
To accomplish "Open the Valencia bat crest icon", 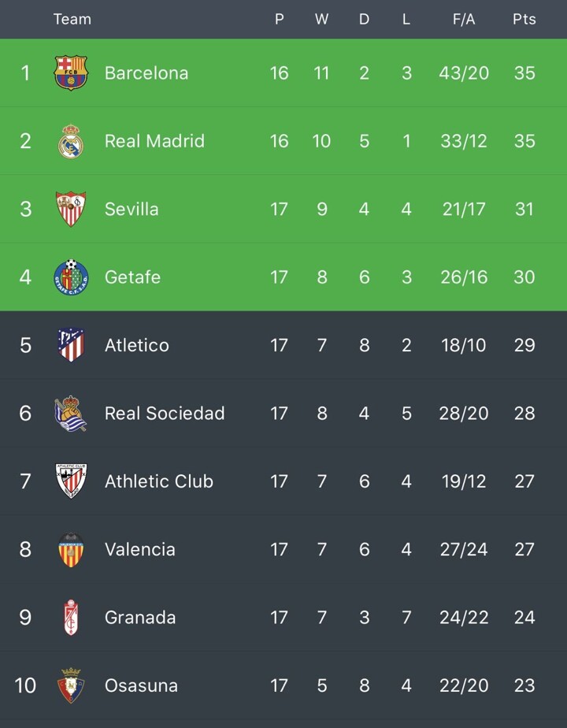I will tap(71, 549).
